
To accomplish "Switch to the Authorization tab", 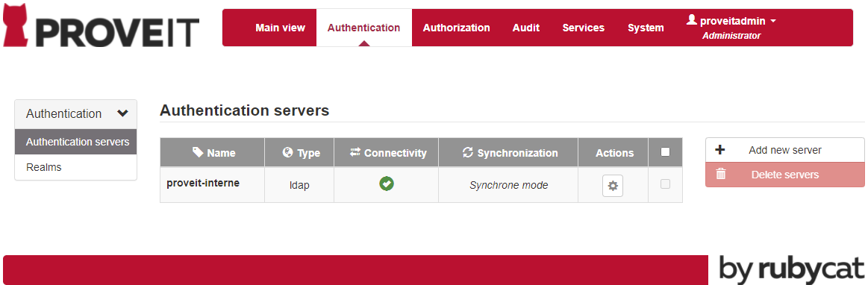I will point(456,28).
